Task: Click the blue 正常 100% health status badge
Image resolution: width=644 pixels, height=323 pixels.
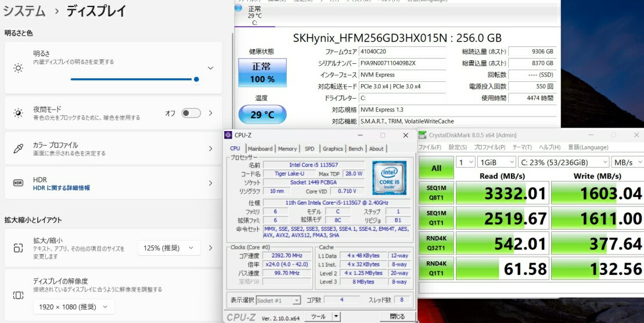Action: [x=262, y=72]
